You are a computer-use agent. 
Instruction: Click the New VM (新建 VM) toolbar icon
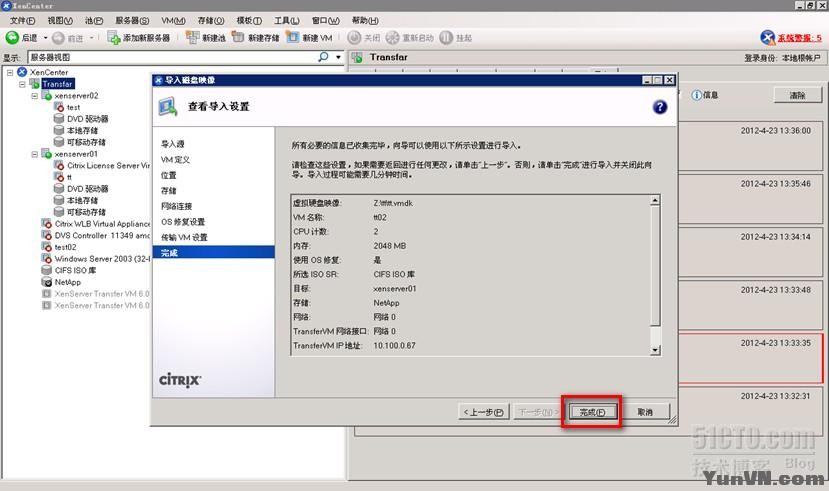click(x=292, y=38)
